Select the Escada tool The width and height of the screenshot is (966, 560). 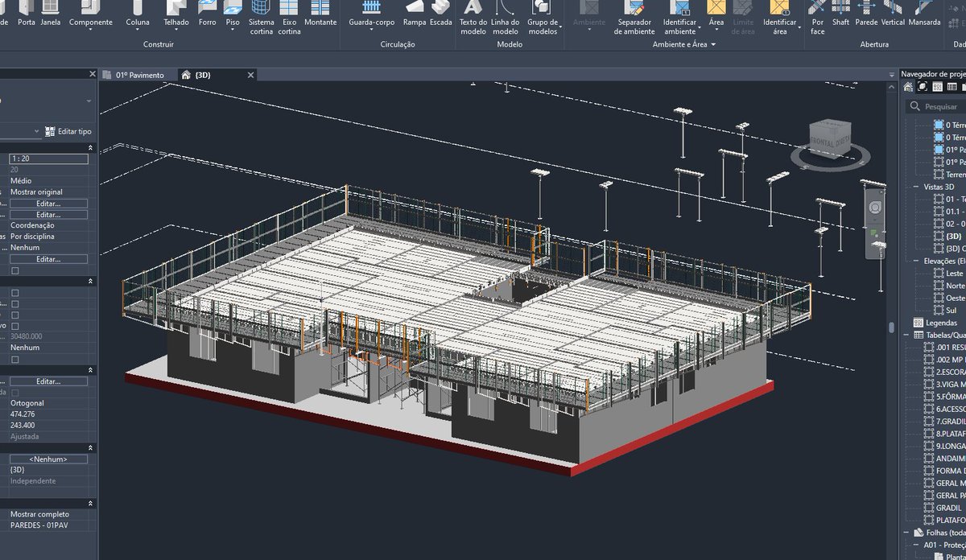(440, 16)
